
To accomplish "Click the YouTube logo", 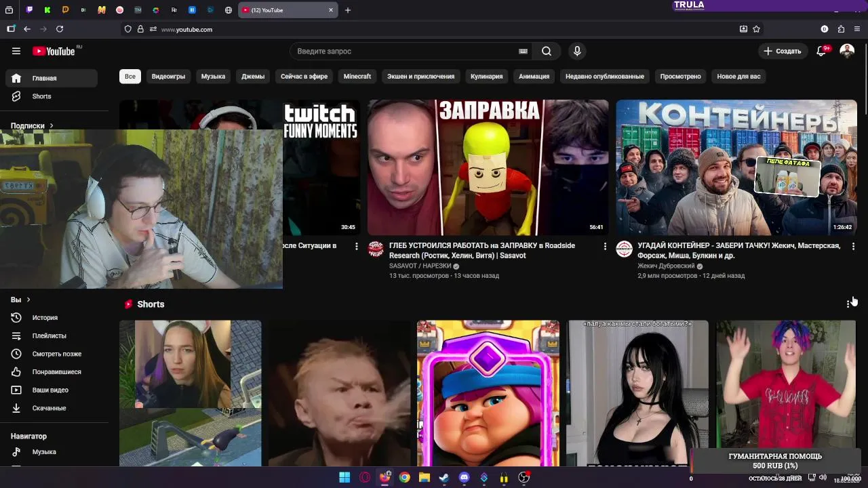I will click(x=54, y=51).
